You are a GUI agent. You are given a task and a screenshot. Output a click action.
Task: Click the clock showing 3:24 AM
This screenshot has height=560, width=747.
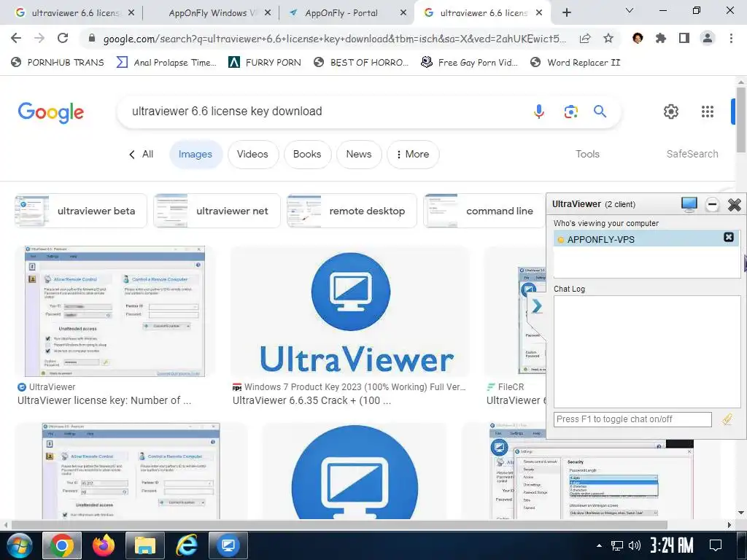[671, 545]
